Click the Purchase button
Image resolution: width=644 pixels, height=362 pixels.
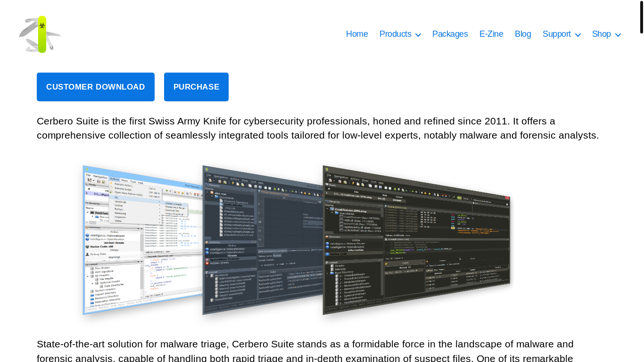[x=196, y=87]
